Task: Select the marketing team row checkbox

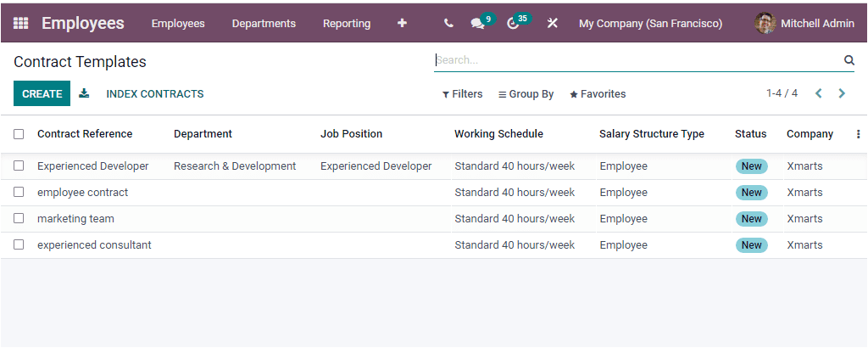Action: 19,219
